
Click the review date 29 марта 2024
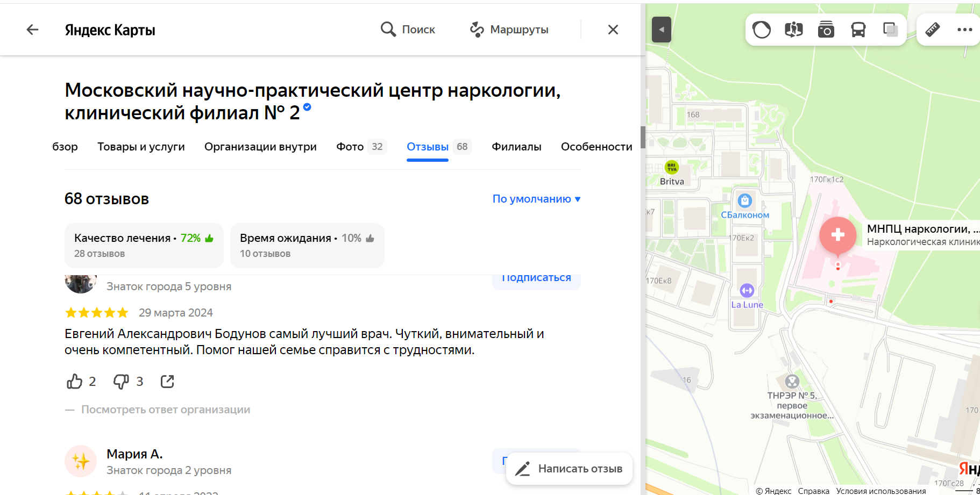pyautogui.click(x=176, y=313)
